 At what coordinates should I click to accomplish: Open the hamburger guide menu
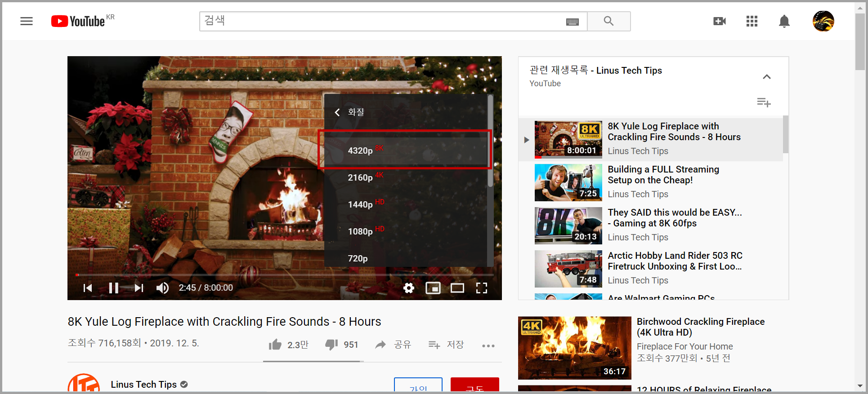pos(27,21)
